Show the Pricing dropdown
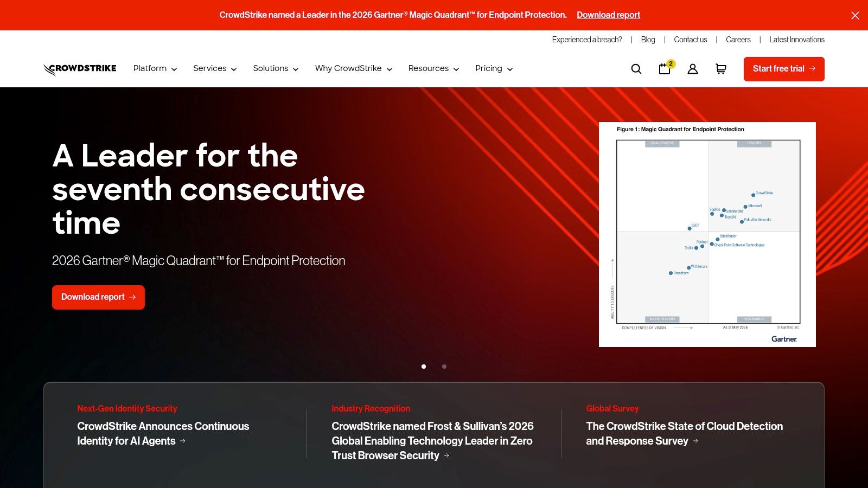 click(494, 68)
